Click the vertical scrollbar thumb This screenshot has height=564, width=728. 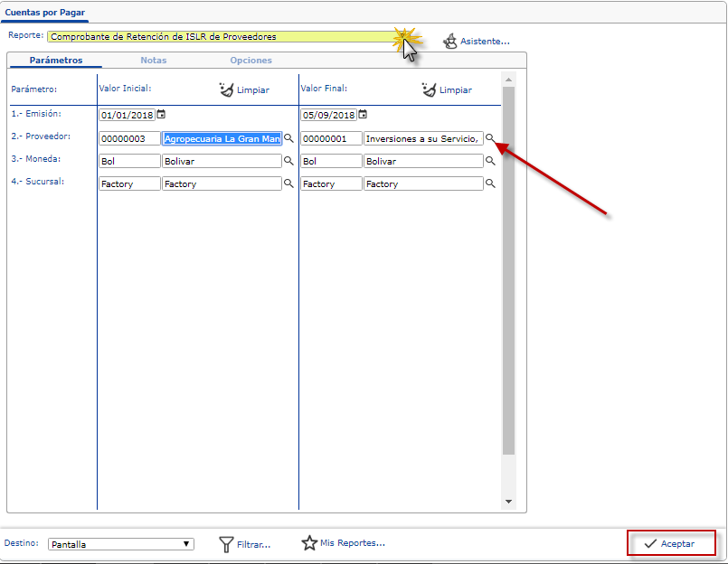(508, 270)
